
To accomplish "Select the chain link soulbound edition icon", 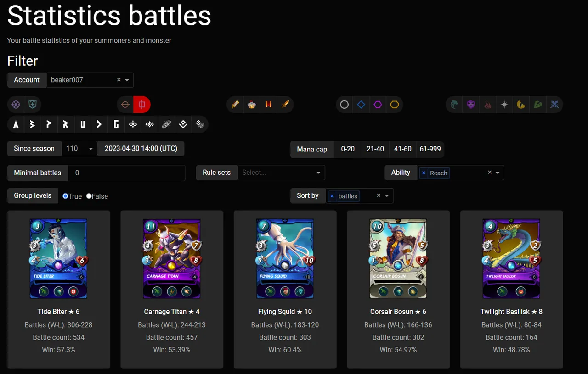I will click(166, 124).
